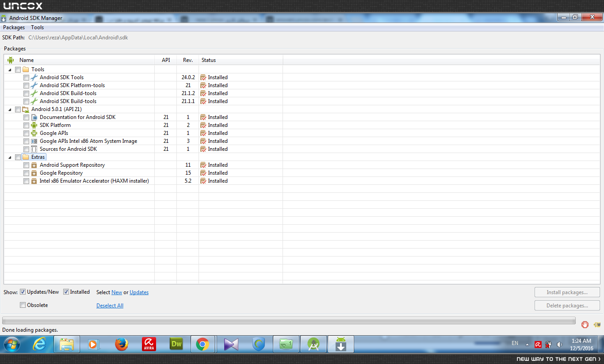Viewport: 604px width, 364px height.
Task: Check the Google APIs package checkbox
Action: click(x=26, y=133)
